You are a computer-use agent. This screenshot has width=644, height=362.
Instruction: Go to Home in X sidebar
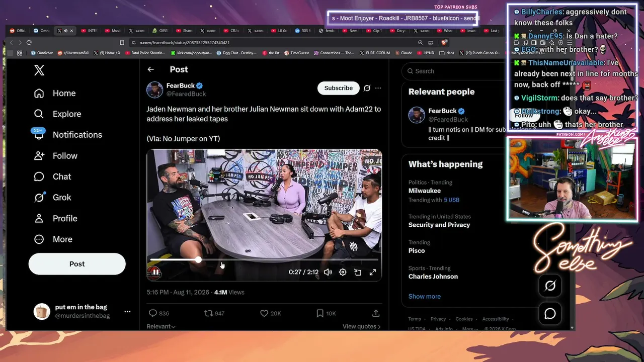(55, 94)
